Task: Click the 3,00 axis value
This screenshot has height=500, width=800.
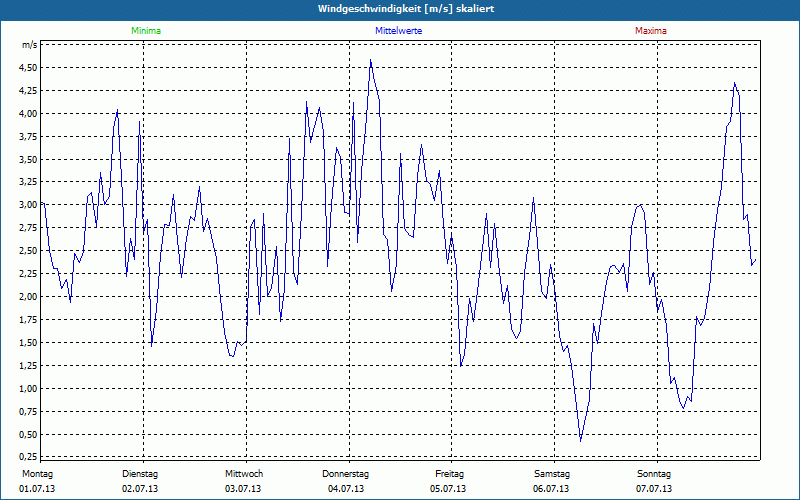Action: pyautogui.click(x=29, y=205)
